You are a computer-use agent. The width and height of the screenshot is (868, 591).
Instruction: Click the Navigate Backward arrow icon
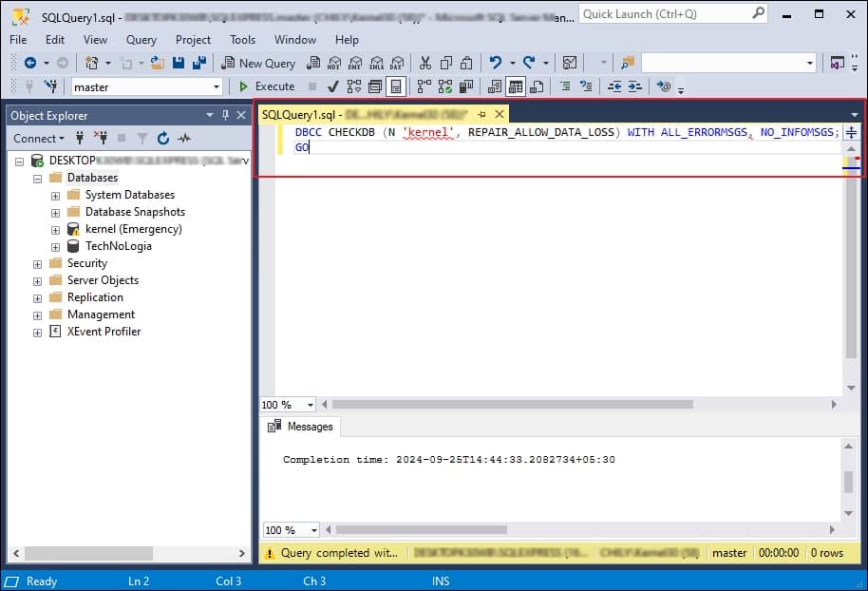point(30,63)
